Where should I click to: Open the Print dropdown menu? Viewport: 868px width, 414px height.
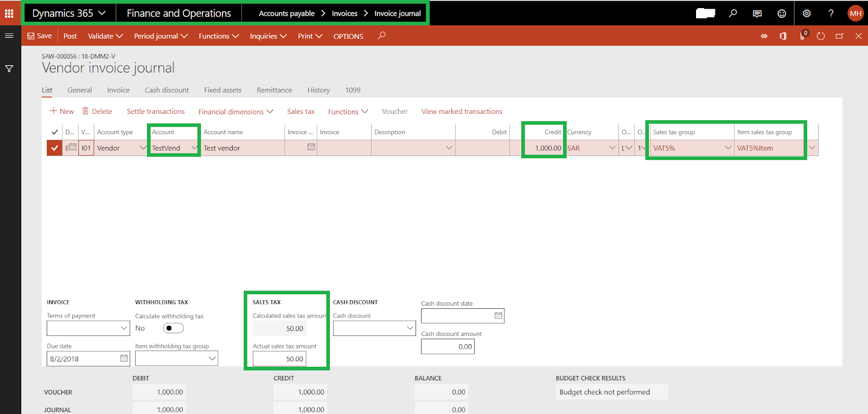[x=310, y=36]
